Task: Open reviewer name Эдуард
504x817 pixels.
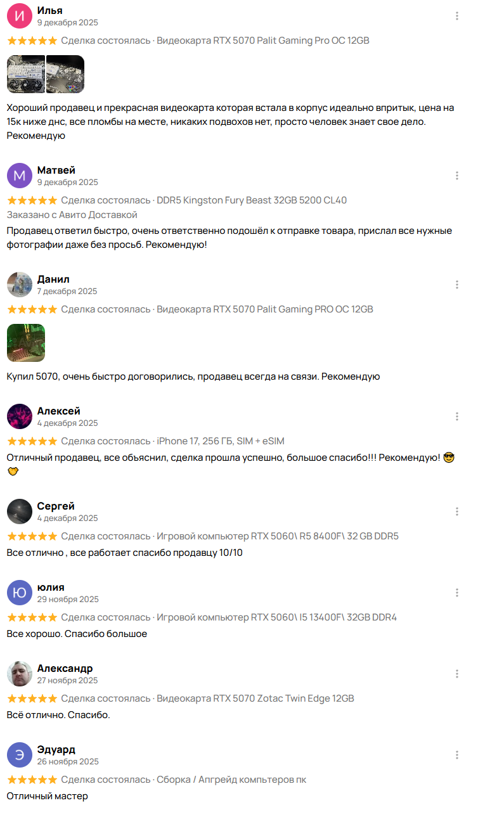Action: click(56, 749)
